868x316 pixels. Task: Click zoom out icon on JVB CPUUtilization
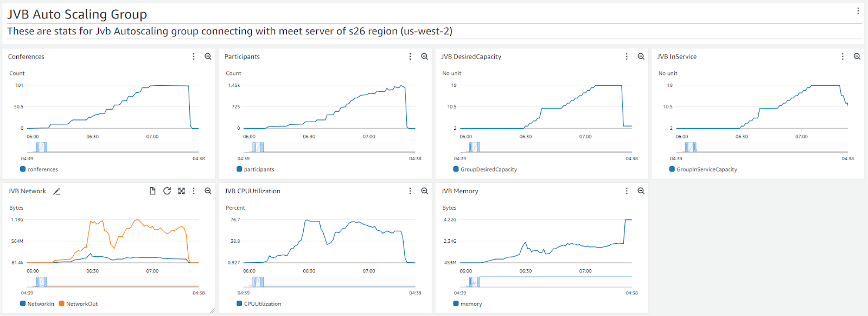pos(424,191)
